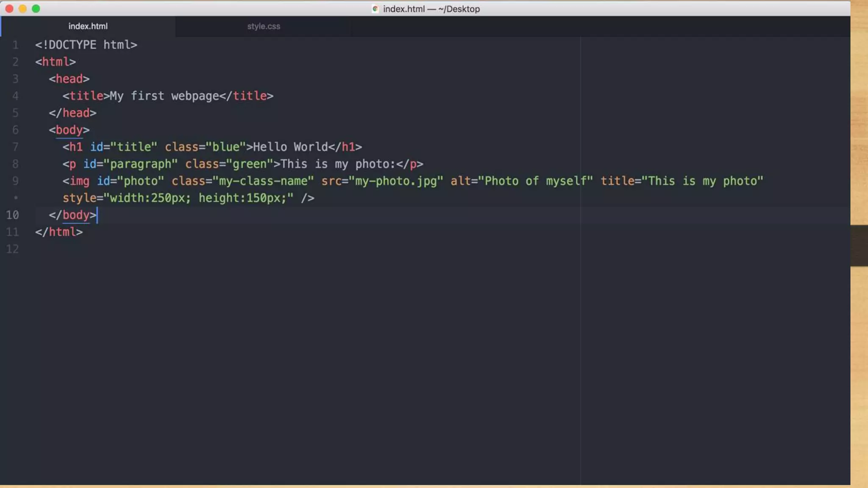Click the src "my-photo.jpg" value
This screenshot has width=868, height=488.
(x=396, y=181)
